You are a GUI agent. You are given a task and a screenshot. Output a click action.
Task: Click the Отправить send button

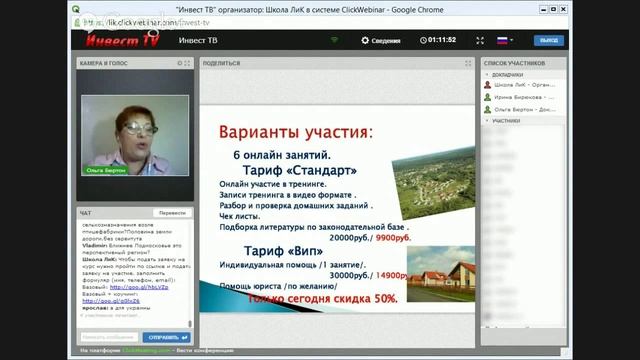pyautogui.click(x=167, y=338)
